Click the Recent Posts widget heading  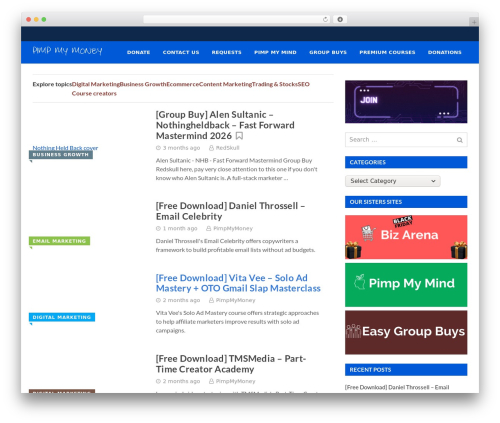pos(406,370)
